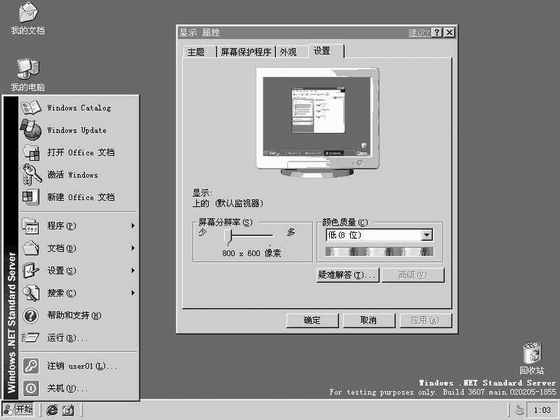Click the 取消 button
Image resolution: width=560 pixels, height=420 pixels.
[x=369, y=320]
